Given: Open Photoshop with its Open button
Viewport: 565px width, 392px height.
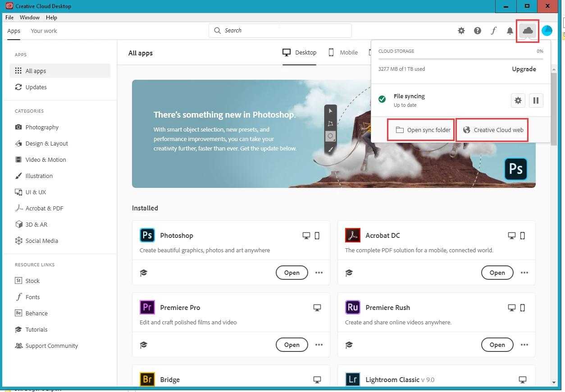Looking at the screenshot, I should pyautogui.click(x=292, y=273).
